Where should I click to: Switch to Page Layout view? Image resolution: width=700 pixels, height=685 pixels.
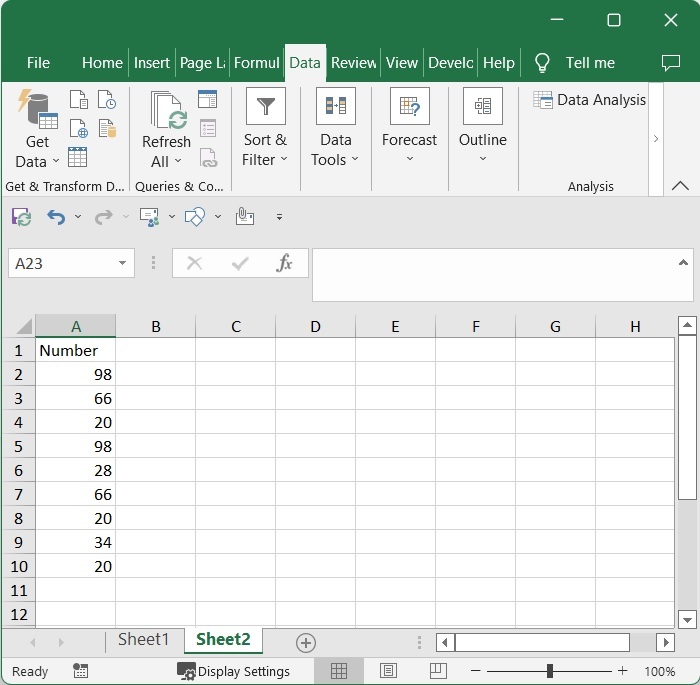[x=388, y=671]
